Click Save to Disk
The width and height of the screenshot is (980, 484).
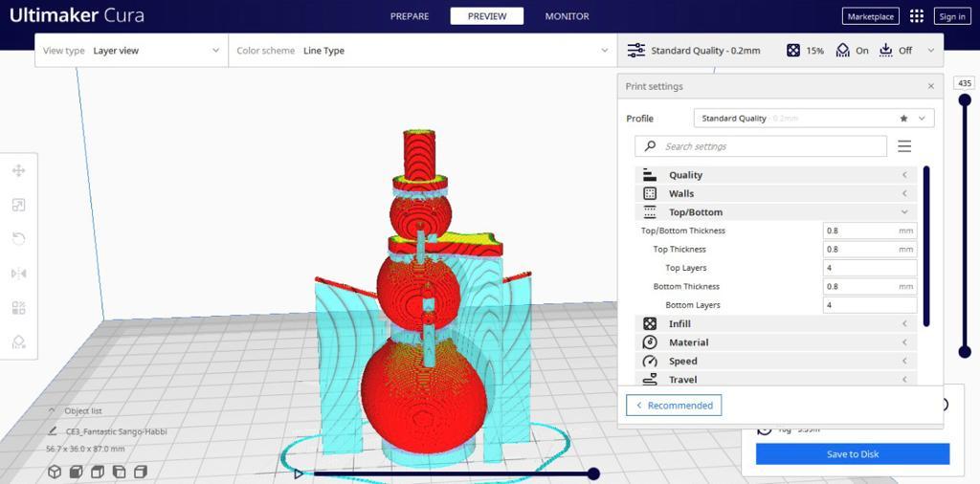tap(853, 454)
